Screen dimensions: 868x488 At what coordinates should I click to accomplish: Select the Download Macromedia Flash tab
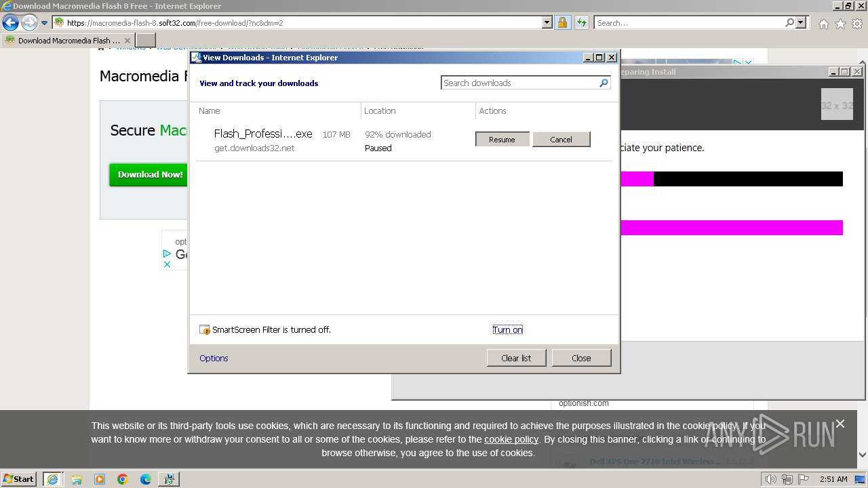(68, 41)
